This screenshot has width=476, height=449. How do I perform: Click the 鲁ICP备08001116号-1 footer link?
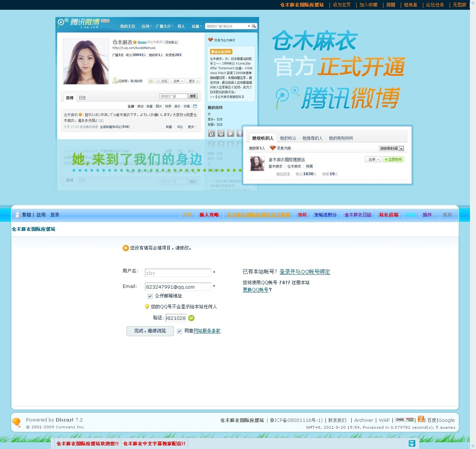[x=296, y=420]
